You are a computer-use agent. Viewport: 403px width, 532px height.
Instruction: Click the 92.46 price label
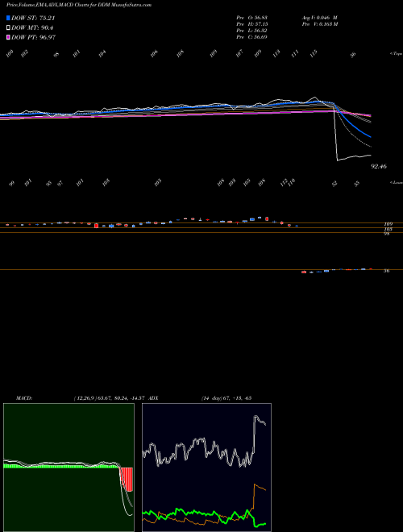tap(377, 167)
